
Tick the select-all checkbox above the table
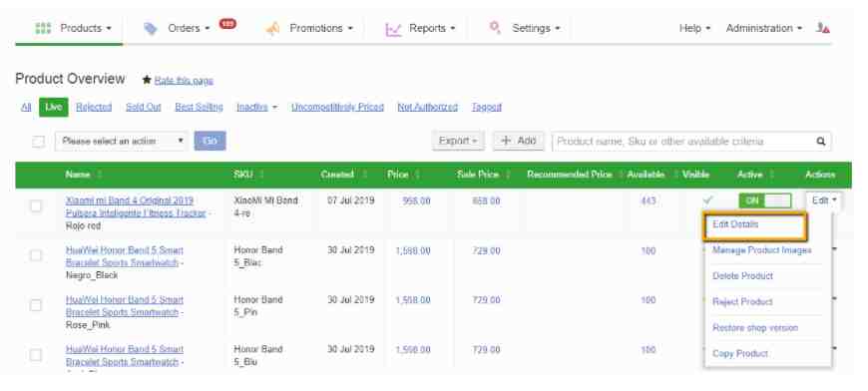(x=38, y=142)
